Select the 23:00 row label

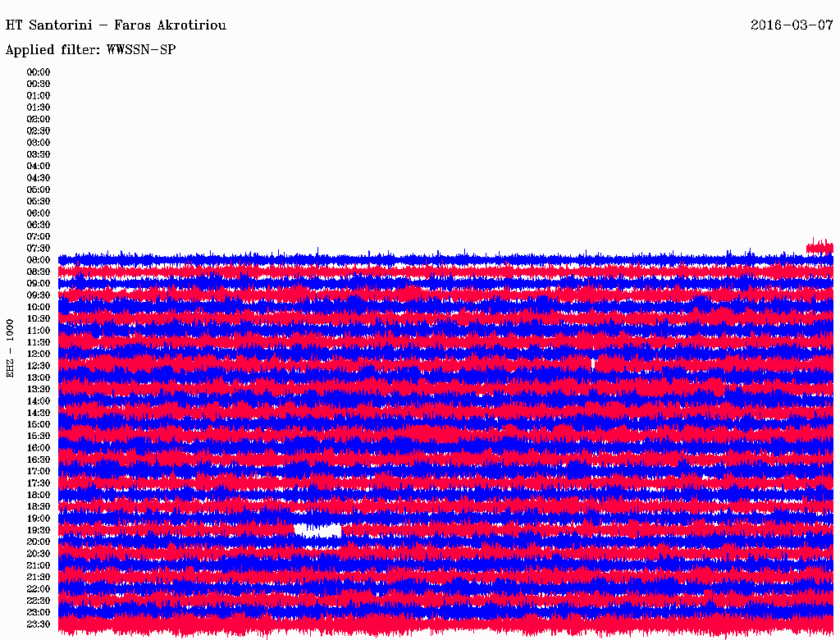click(x=39, y=612)
